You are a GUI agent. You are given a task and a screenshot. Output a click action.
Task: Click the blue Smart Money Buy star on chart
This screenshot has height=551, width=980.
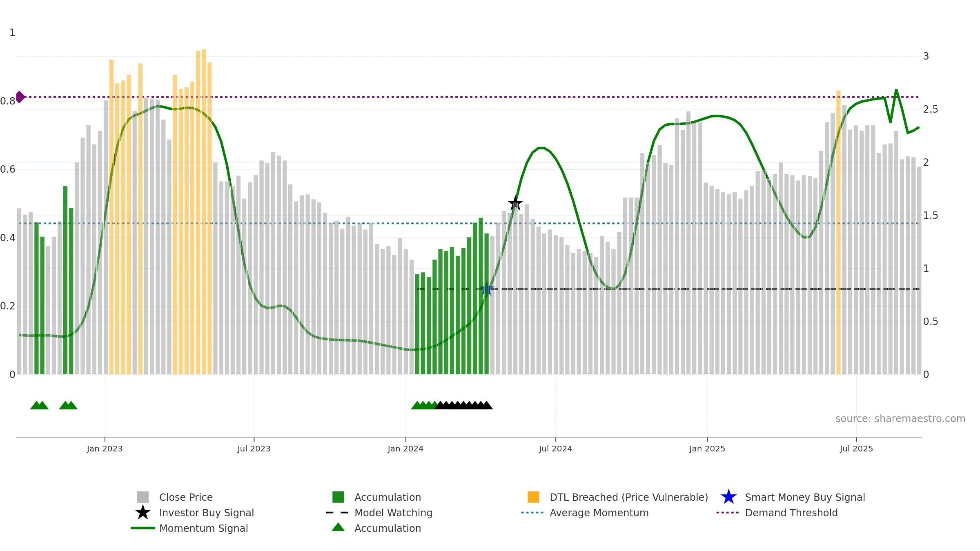point(487,289)
